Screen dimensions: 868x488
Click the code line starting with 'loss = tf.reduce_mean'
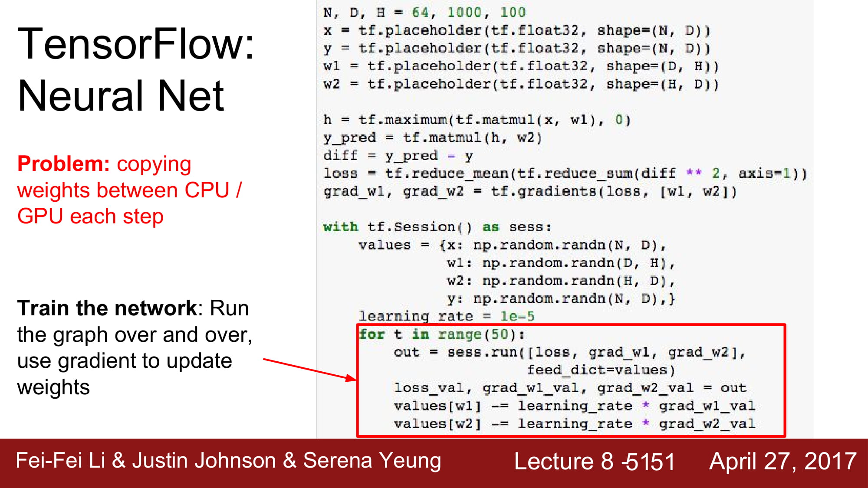click(565, 173)
